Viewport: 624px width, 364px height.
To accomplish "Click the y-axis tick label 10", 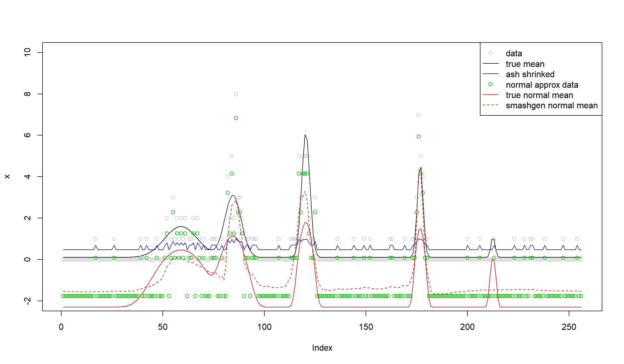I will tap(27, 52).
